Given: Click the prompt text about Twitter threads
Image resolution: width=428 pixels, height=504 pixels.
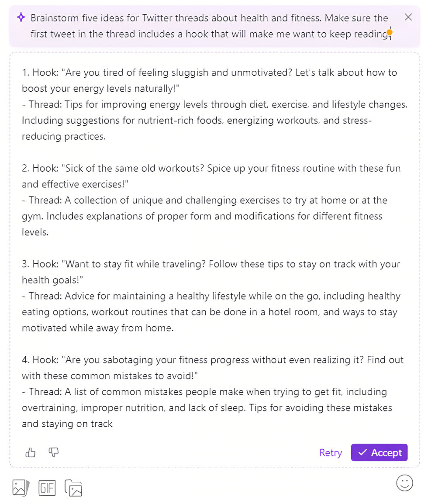Looking at the screenshot, I should pos(209,26).
